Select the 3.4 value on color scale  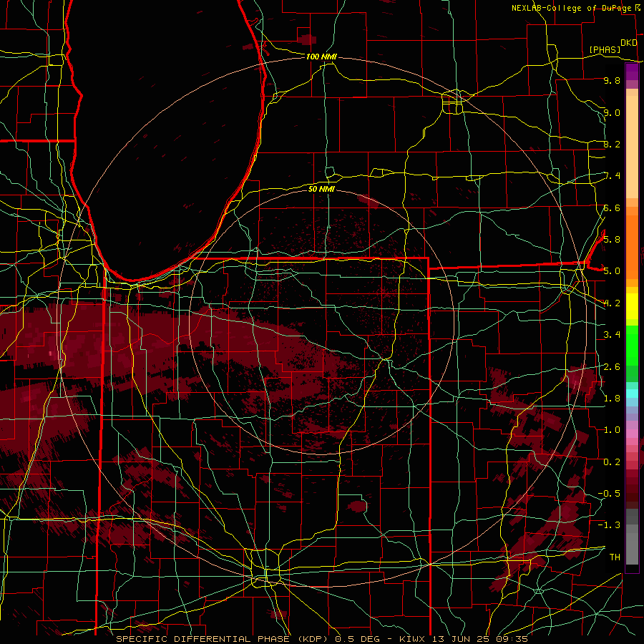612,335
